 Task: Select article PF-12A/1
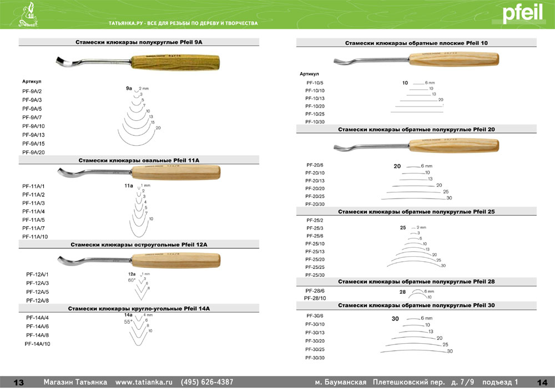pyautogui.click(x=37, y=274)
